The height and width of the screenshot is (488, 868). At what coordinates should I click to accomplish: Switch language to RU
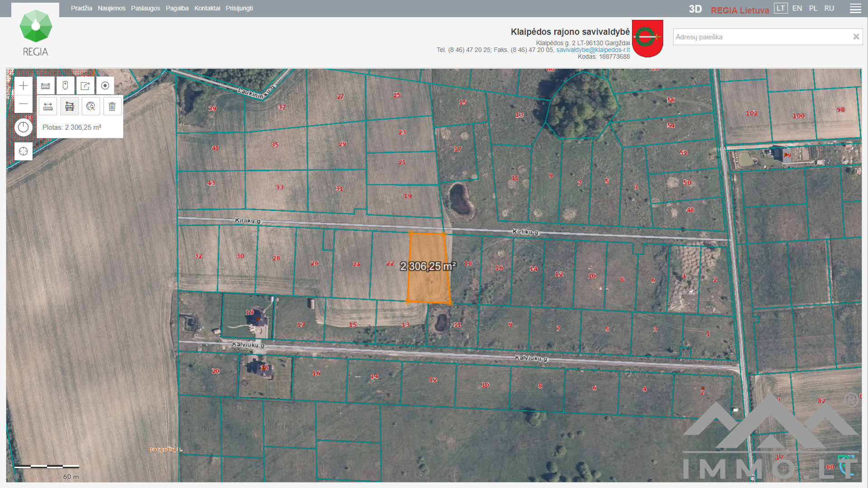[829, 8]
